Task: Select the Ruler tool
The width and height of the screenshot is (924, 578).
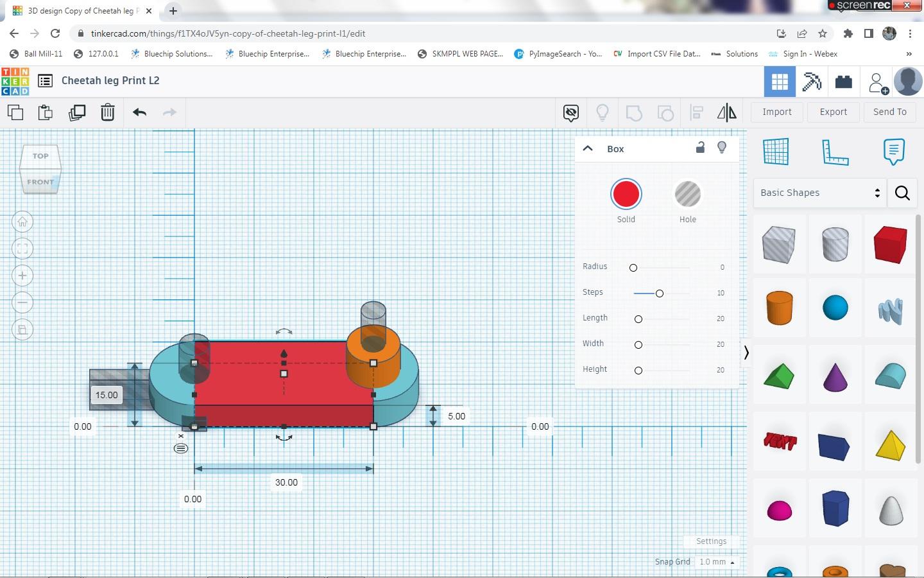Action: (835, 152)
